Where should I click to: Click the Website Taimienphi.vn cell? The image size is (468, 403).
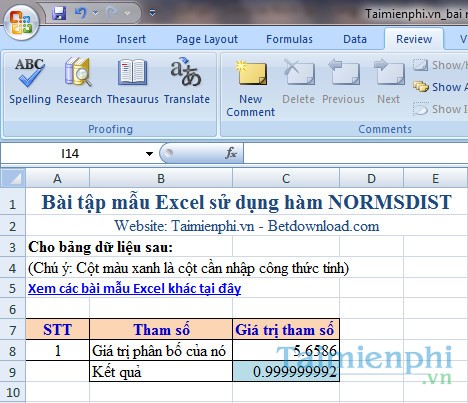tap(247, 226)
